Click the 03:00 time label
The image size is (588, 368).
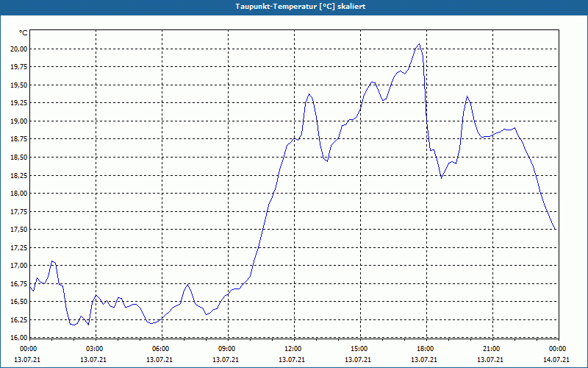[x=95, y=349]
